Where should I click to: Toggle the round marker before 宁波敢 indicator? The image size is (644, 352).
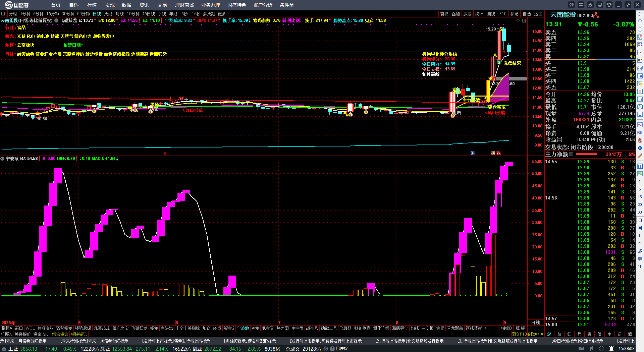click(2, 159)
